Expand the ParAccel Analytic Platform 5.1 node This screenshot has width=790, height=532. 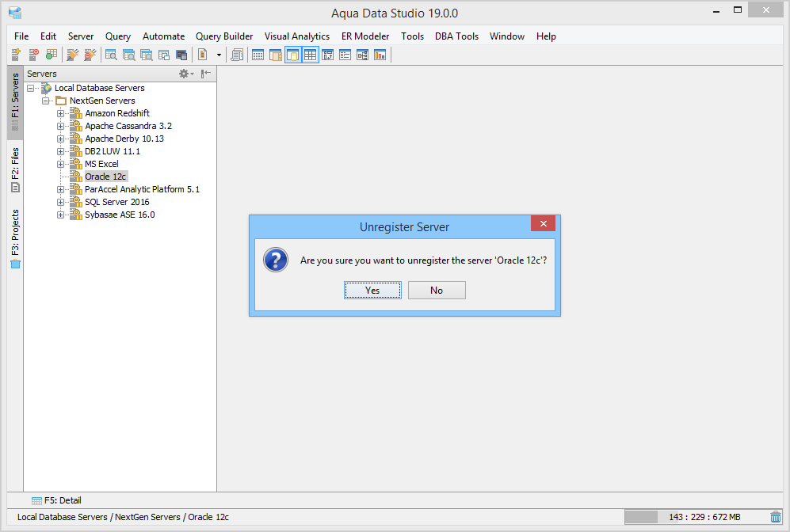point(60,189)
